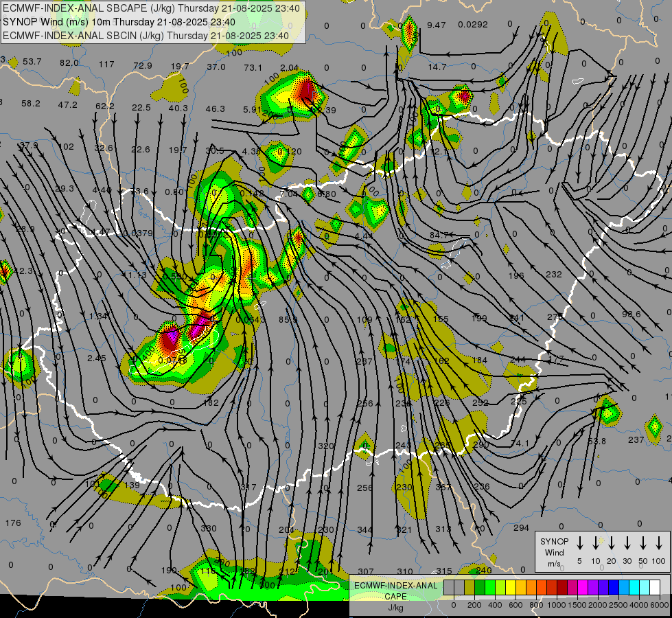Screen dimensions: 672x618
Task: Click the '1500' scale value in legend
Action: (x=577, y=605)
